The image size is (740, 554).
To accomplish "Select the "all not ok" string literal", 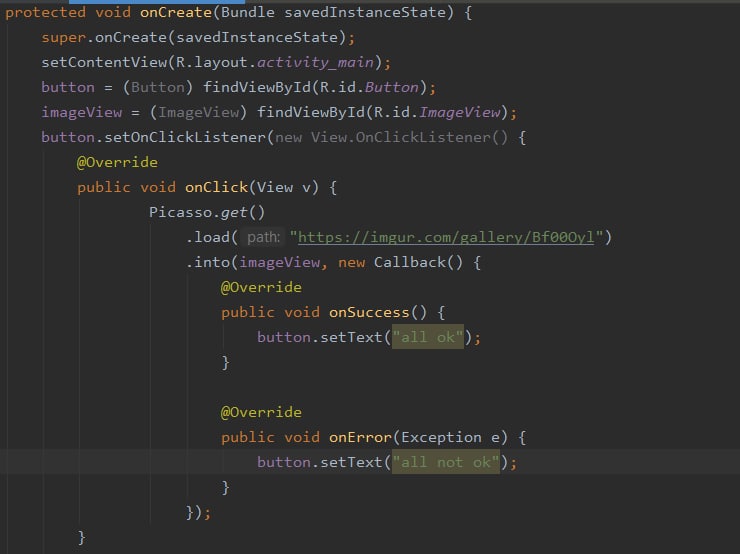I will click(446, 462).
